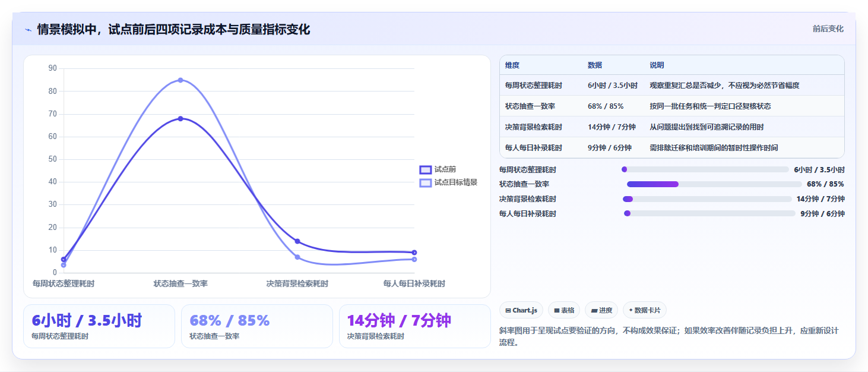Click the 数据卡片 tag chip

pos(645,310)
